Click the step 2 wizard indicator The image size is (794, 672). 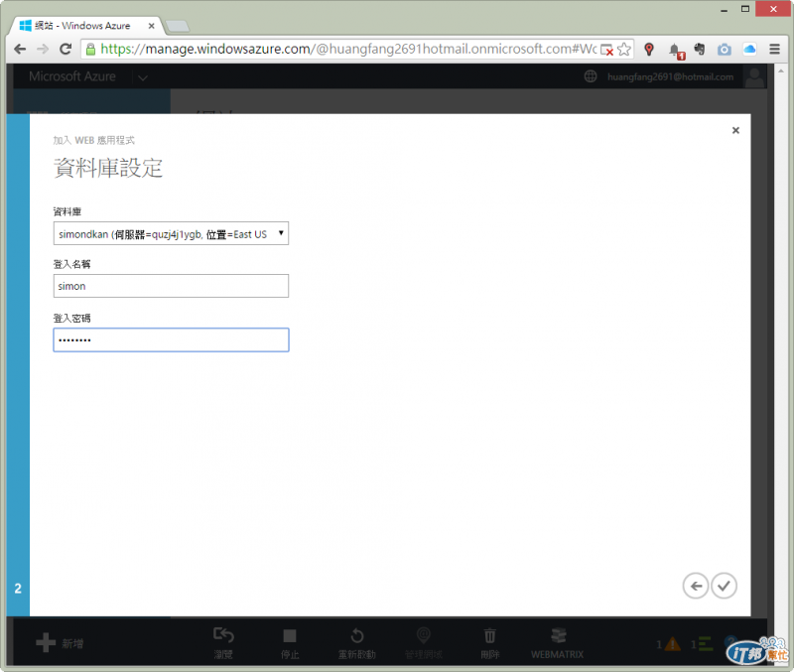18,589
